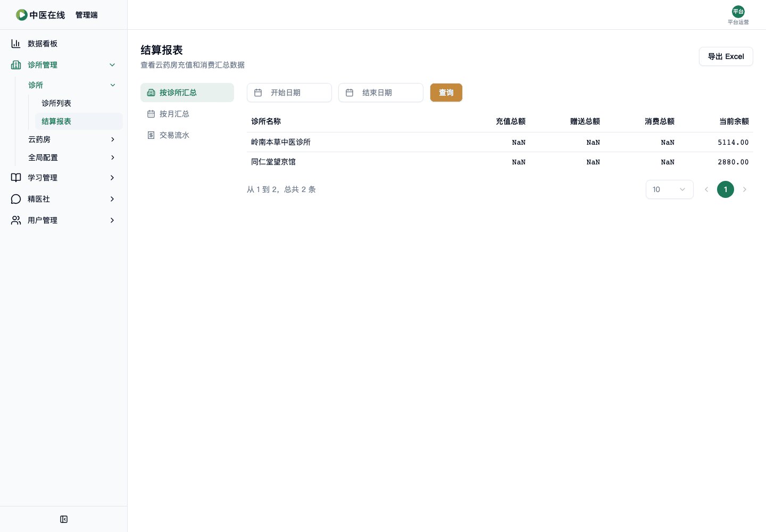Expand the 用户管理 chevron
Screen dimensions: 766x532
(112, 220)
